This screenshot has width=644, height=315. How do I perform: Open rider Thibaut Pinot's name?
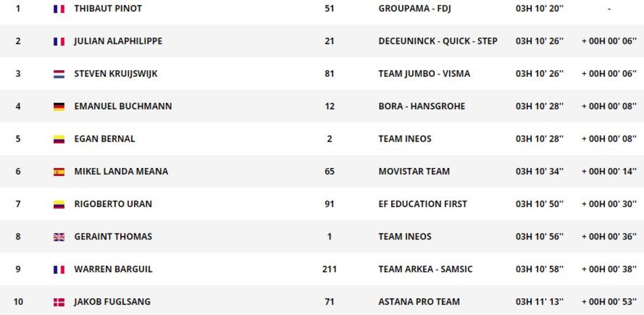(x=108, y=9)
